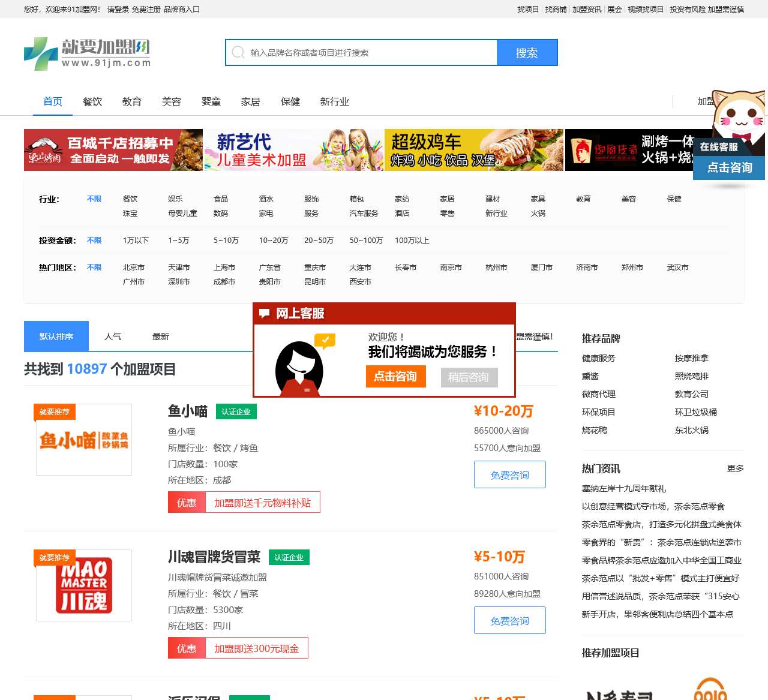768x700 pixels.
Task: Click the 就要加盟网 site logo
Action: 86,53
